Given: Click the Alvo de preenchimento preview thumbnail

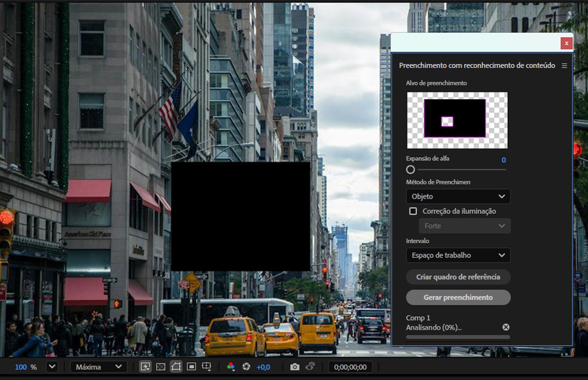Looking at the screenshot, I should (457, 120).
